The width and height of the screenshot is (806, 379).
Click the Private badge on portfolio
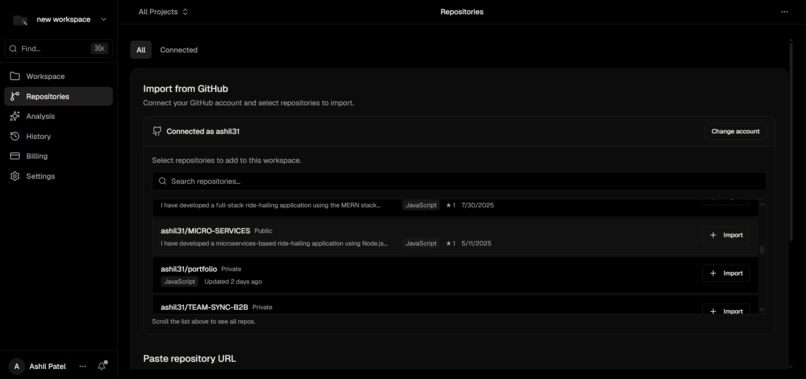point(231,269)
